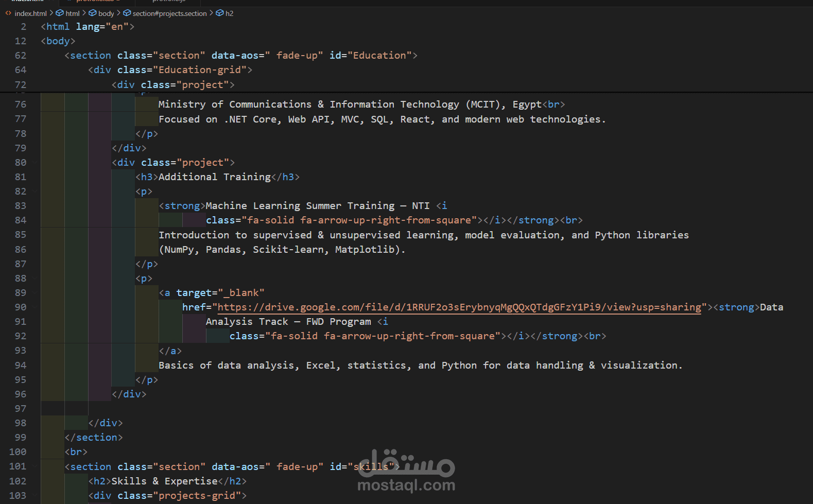Click the cube icon beside h2 breadcrumb
813x504 pixels.
220,13
